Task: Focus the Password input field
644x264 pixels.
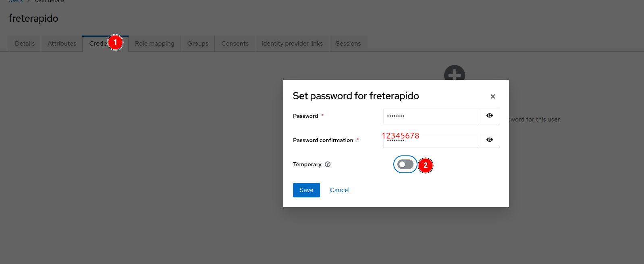Action: [431, 116]
